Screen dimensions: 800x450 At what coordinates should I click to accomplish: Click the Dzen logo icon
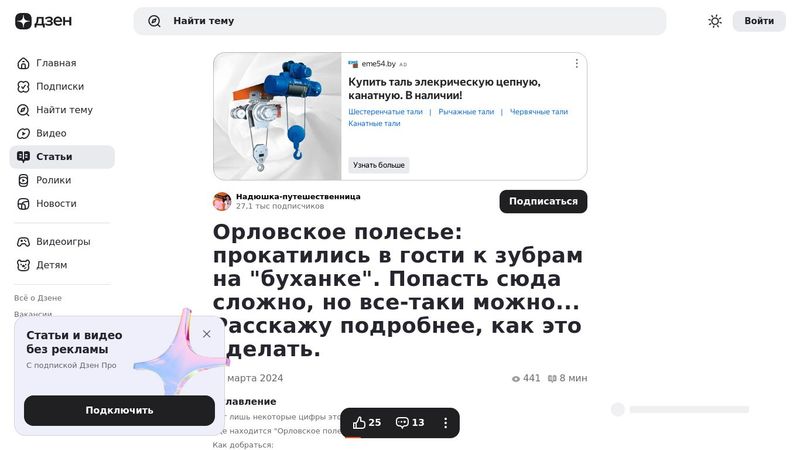click(x=23, y=21)
